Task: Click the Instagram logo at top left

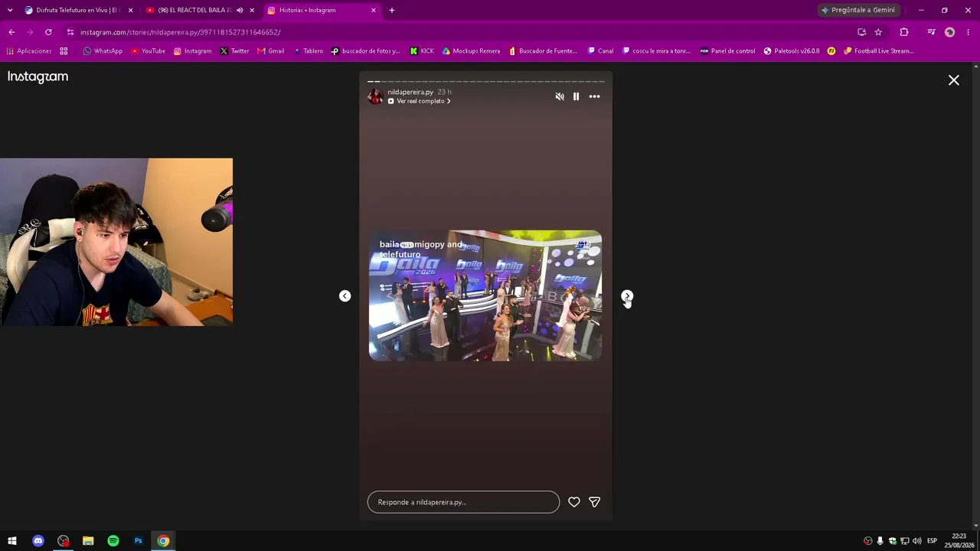Action: pyautogui.click(x=38, y=77)
